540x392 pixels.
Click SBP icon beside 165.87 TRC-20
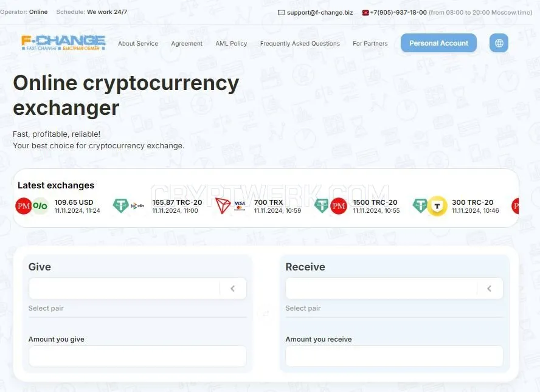coord(137,206)
